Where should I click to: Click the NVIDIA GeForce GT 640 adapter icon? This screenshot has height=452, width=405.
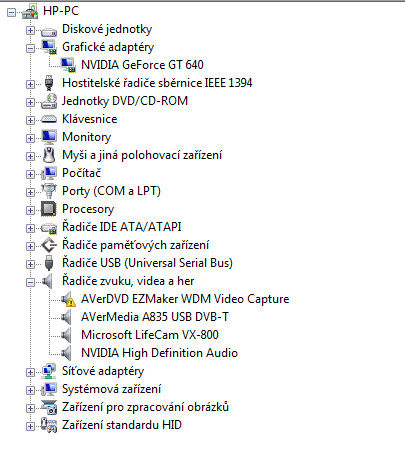pos(68,65)
